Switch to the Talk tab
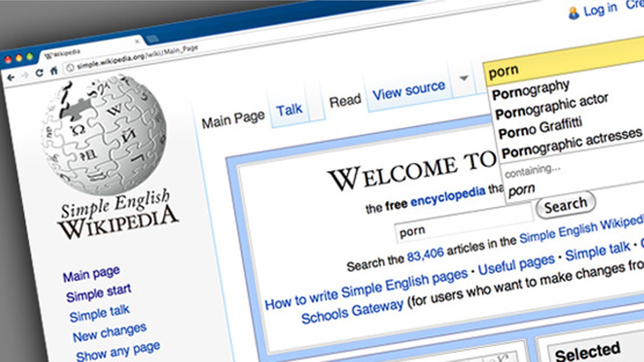Viewport: 644px width, 362px height. pos(289,110)
